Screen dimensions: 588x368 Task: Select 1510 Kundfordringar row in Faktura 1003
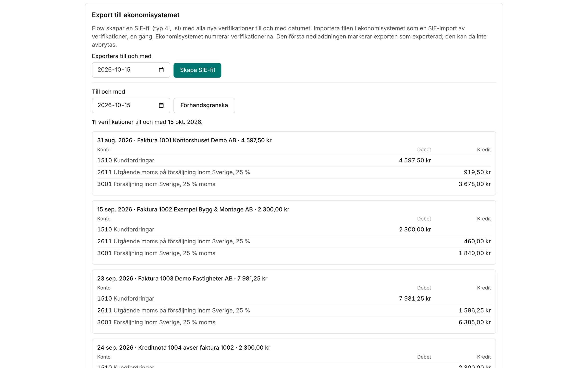pos(294,299)
